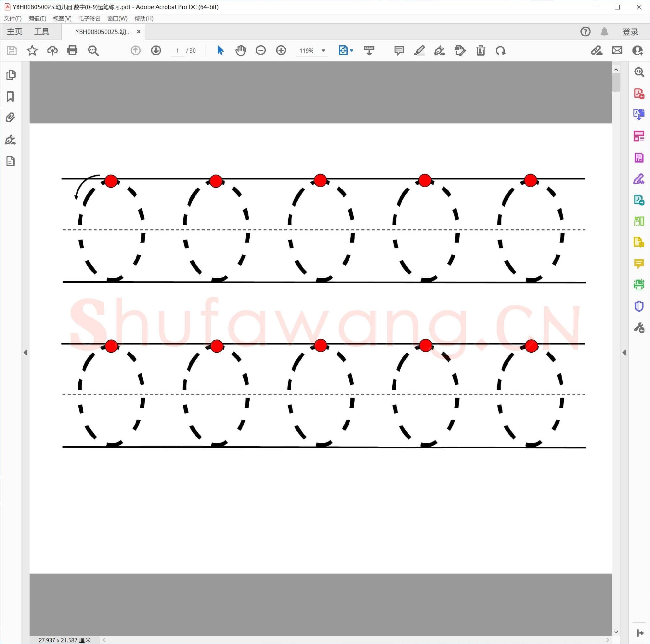This screenshot has width=650, height=644.
Task: Click the 登录 sign-in button
Action: tap(630, 32)
